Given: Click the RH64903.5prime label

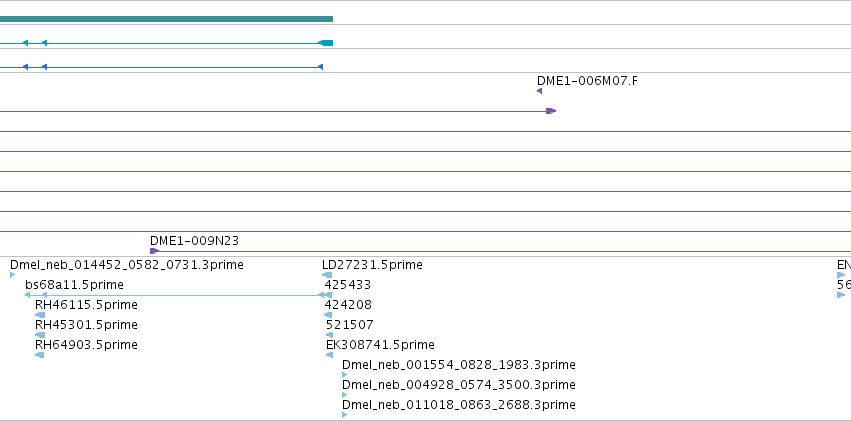Looking at the screenshot, I should click(86, 345).
